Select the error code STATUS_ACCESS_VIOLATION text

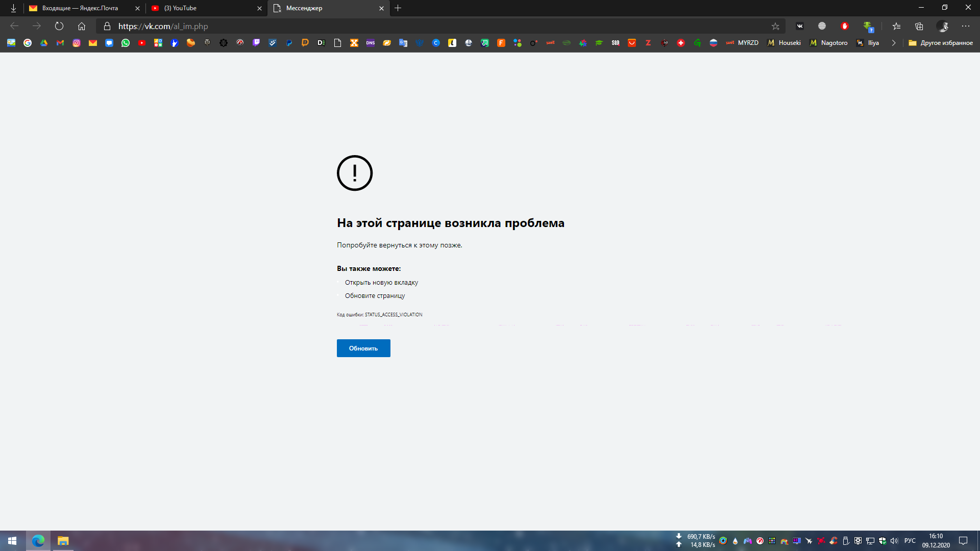click(x=394, y=315)
